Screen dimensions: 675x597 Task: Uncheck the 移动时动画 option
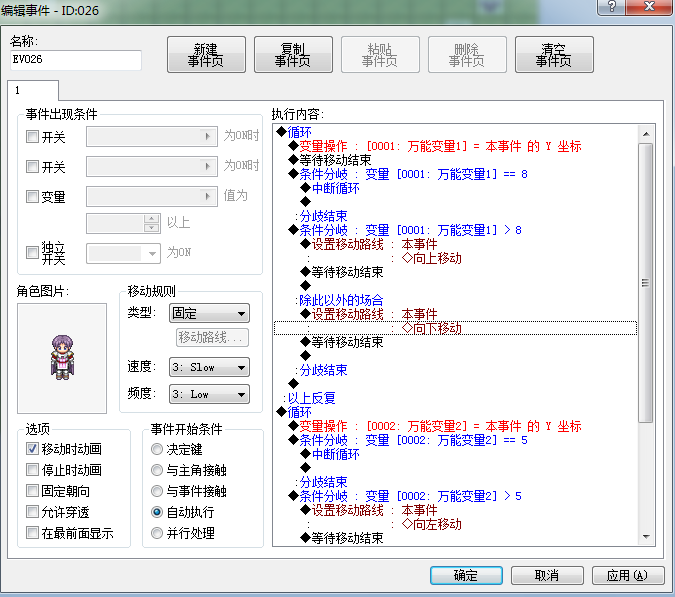coord(32,449)
